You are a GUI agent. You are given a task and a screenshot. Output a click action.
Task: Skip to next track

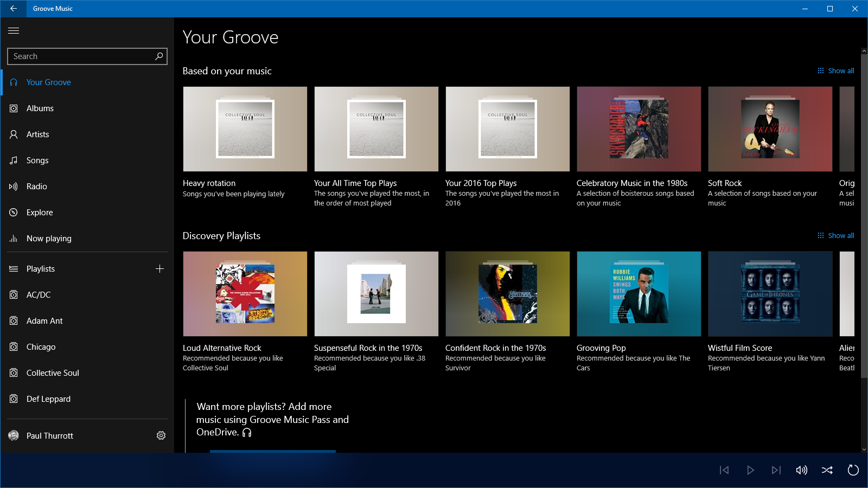coord(776,470)
